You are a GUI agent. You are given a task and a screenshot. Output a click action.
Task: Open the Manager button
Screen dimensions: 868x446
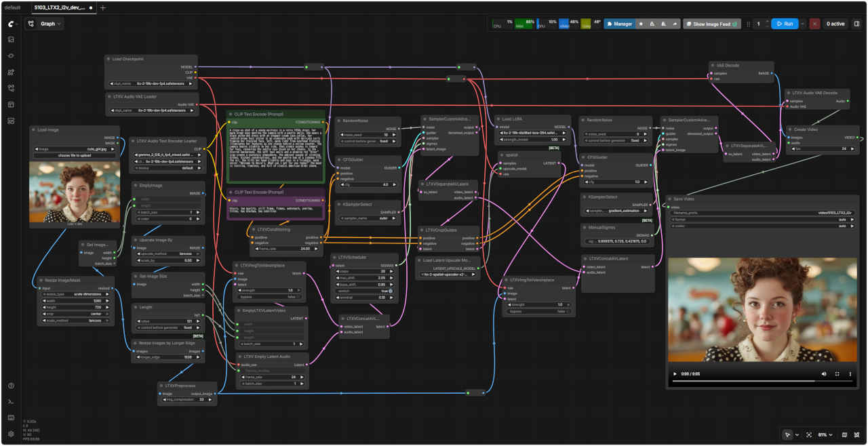click(619, 24)
